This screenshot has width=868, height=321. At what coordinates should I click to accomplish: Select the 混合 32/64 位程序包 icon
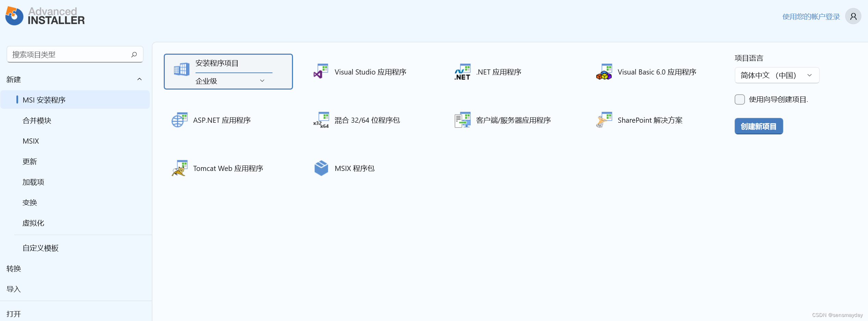click(321, 120)
